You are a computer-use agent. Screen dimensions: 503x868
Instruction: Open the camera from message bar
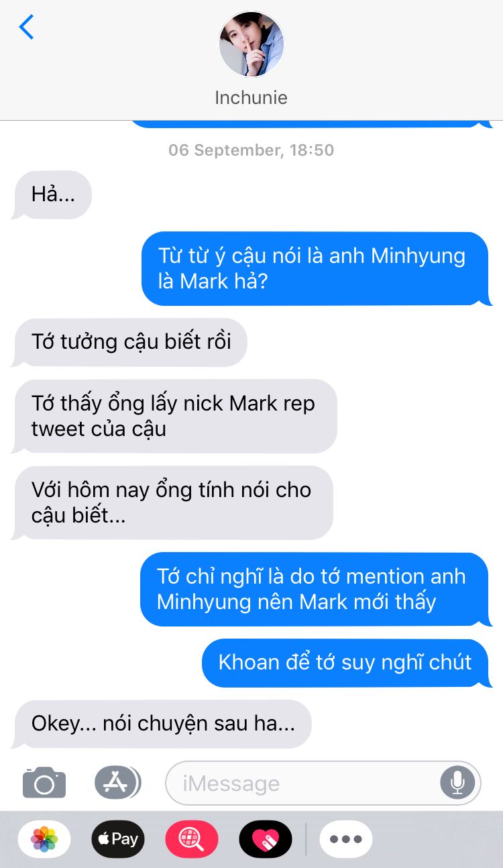click(44, 782)
